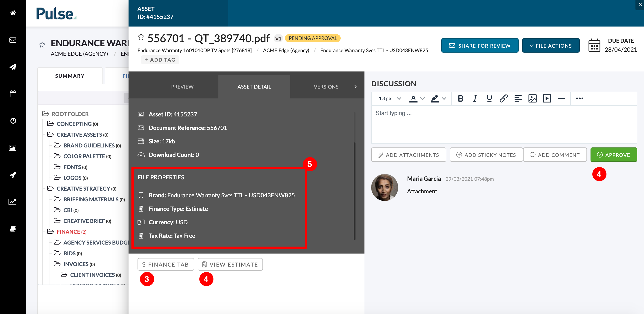Add a tag to the asset
Screen dimensions: 644x314
(x=160, y=60)
